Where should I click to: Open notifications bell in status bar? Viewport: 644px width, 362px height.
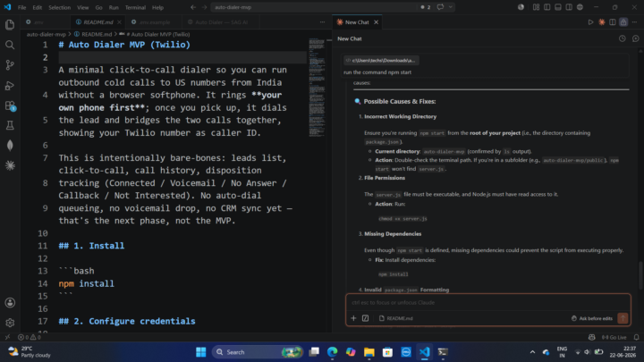point(636,337)
